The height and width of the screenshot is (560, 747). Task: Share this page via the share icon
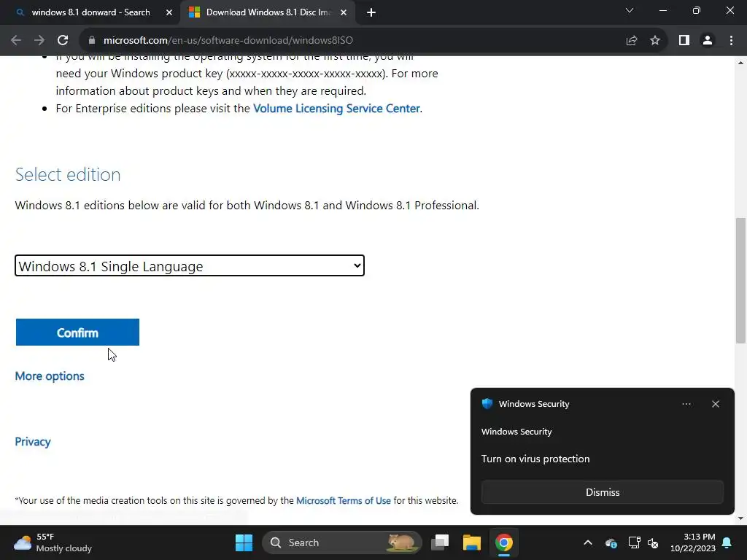(632, 41)
